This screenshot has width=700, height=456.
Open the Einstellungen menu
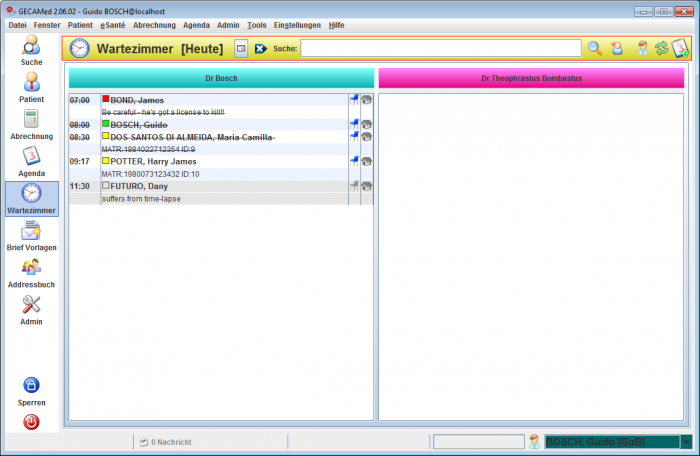[x=297, y=24]
